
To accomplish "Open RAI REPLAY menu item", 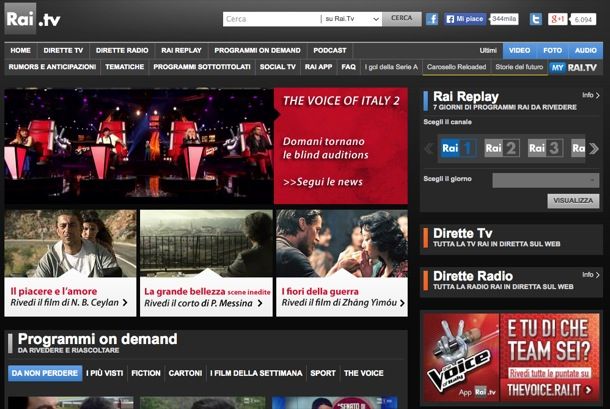I will coord(181,51).
